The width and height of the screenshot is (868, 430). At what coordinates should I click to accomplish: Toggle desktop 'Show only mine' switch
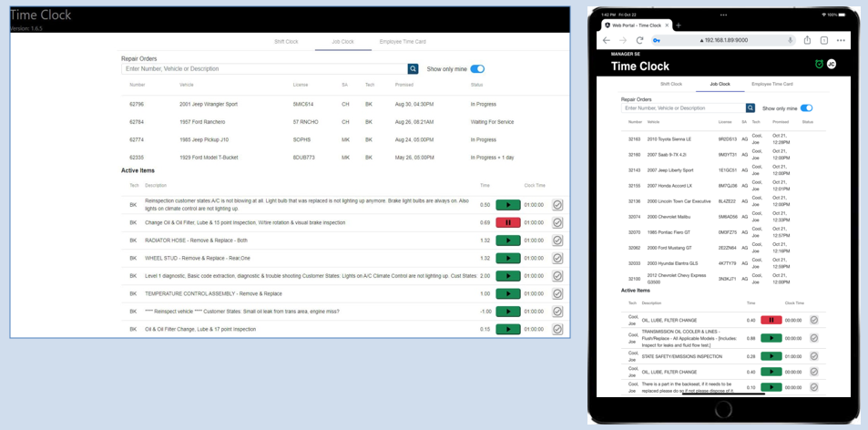[x=476, y=68]
